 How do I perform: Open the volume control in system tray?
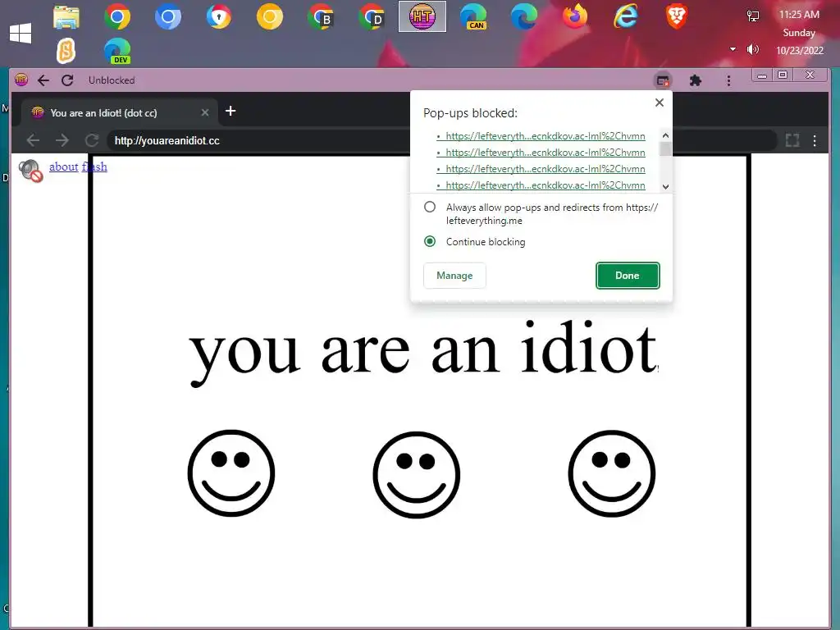(x=753, y=50)
